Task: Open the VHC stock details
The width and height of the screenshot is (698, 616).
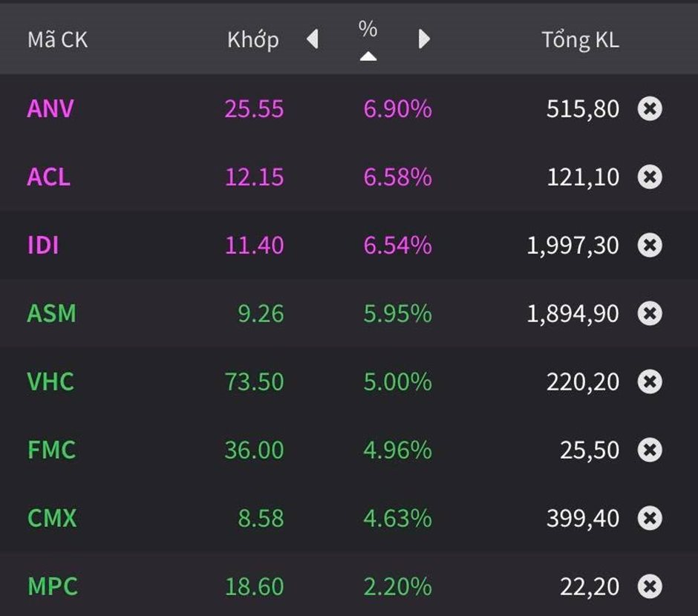Action: coord(50,382)
